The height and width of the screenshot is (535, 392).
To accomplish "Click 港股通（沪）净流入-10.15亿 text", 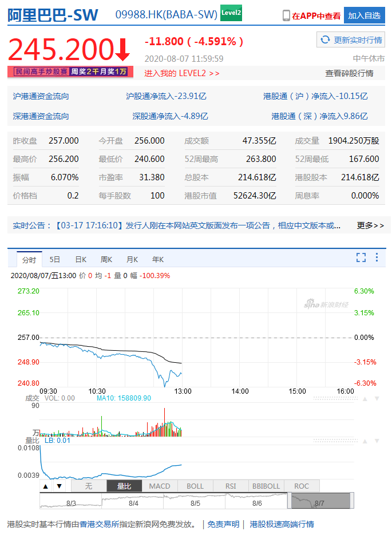I will click(x=315, y=96).
